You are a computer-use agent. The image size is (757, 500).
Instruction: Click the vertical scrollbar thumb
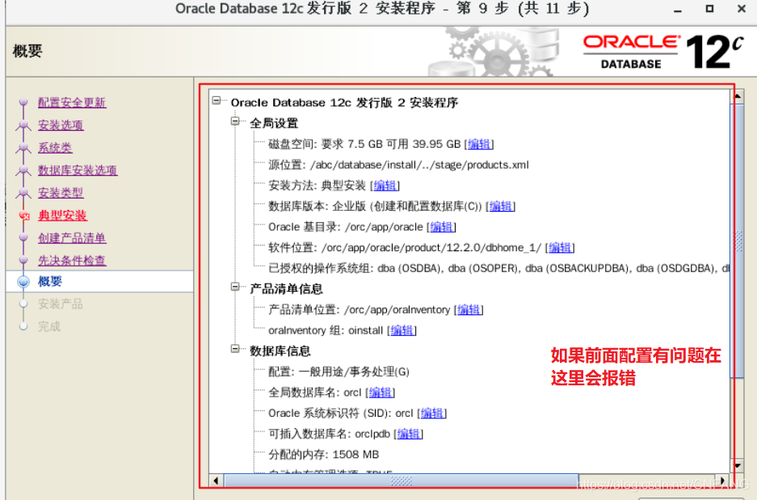pyautogui.click(x=737, y=240)
